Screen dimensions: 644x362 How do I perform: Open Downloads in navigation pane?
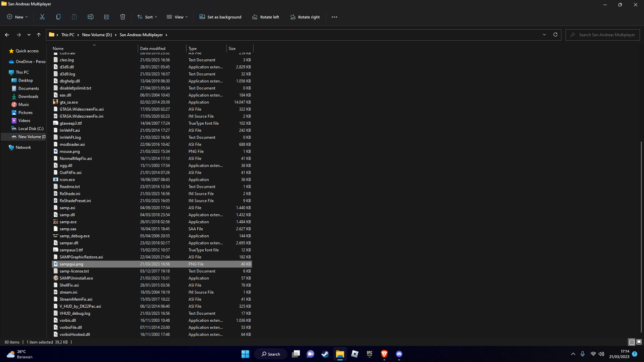coord(25,97)
